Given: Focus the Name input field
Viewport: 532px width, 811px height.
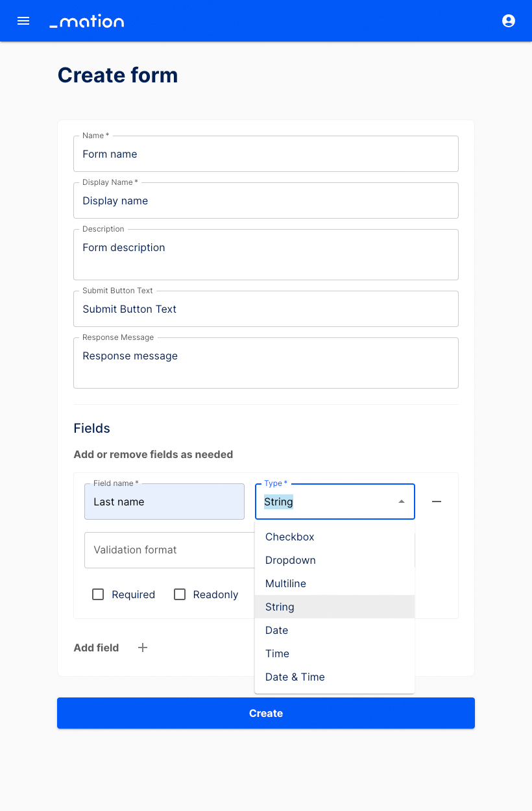Looking at the screenshot, I should point(266,154).
